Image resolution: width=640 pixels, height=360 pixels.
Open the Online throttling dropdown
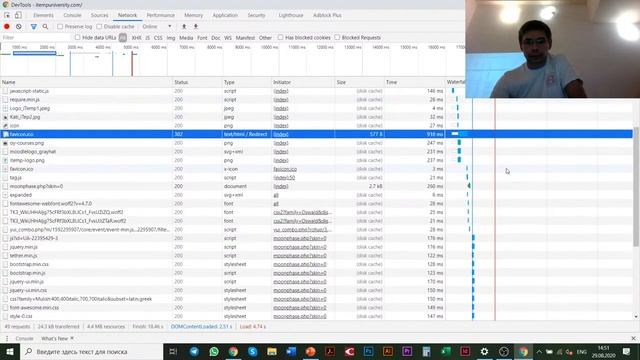pyautogui.click(x=157, y=27)
